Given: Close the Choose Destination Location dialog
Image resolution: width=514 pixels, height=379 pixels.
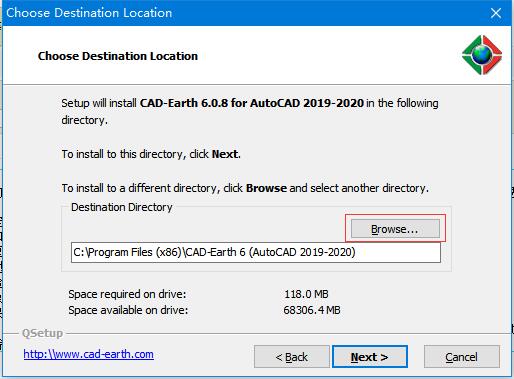Looking at the screenshot, I should click(496, 13).
